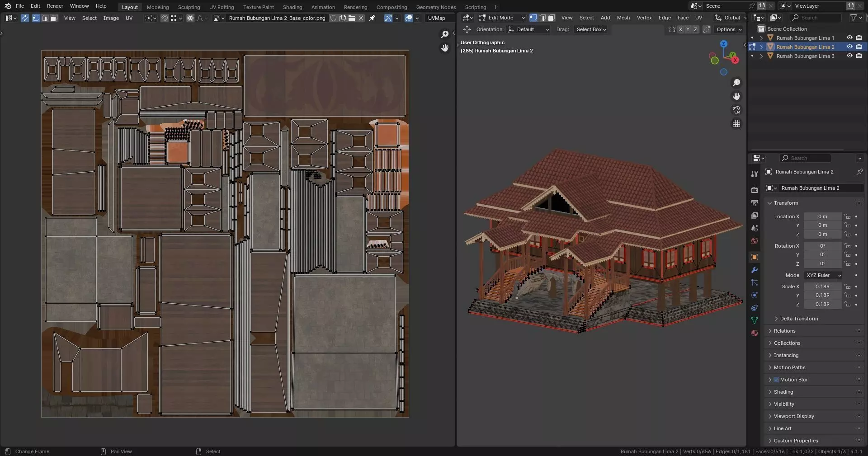Unlink the Base_color image with X icon
868x456 pixels.
[x=361, y=18]
